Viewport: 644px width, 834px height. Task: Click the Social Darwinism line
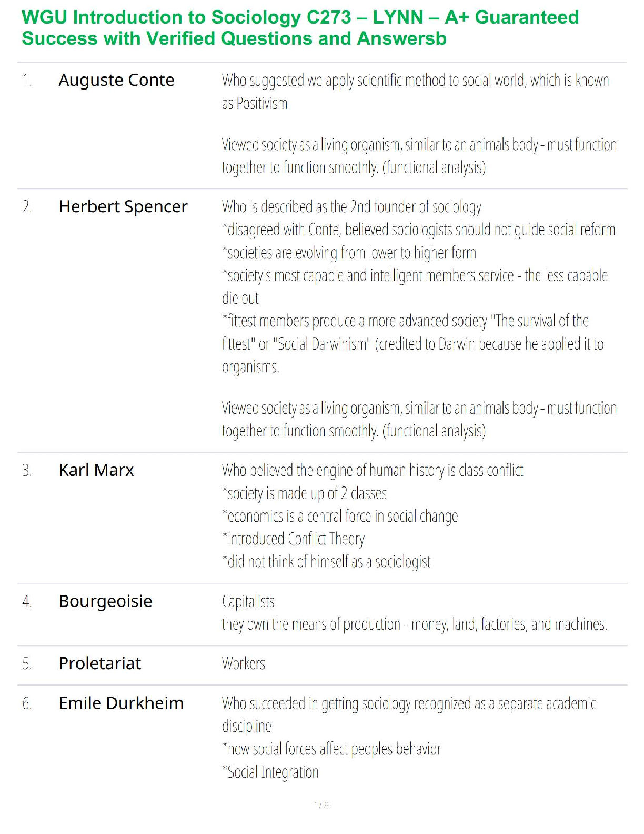point(412,344)
